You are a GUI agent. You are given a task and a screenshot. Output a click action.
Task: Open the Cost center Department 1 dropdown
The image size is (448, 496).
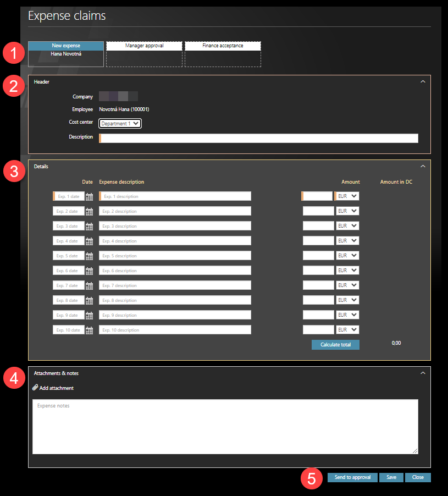click(x=120, y=124)
